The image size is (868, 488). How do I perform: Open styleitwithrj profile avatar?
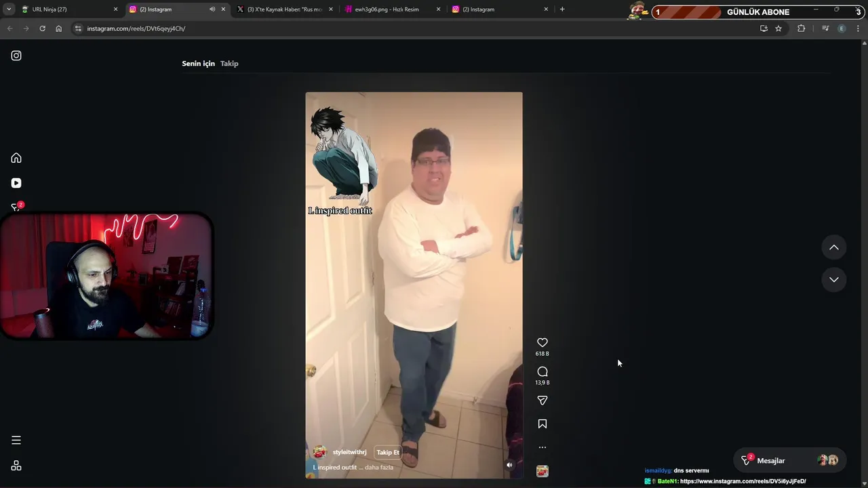(x=319, y=452)
